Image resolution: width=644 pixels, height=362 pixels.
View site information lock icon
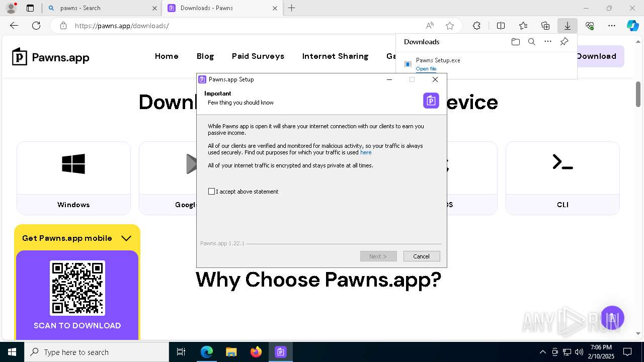pyautogui.click(x=63, y=26)
